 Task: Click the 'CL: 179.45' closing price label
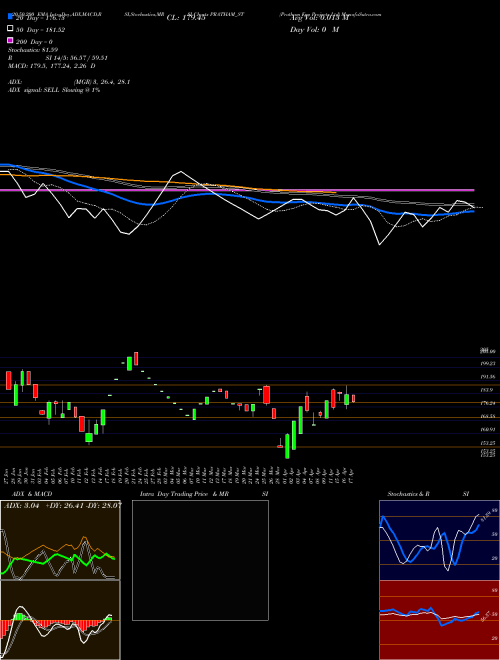click(186, 18)
